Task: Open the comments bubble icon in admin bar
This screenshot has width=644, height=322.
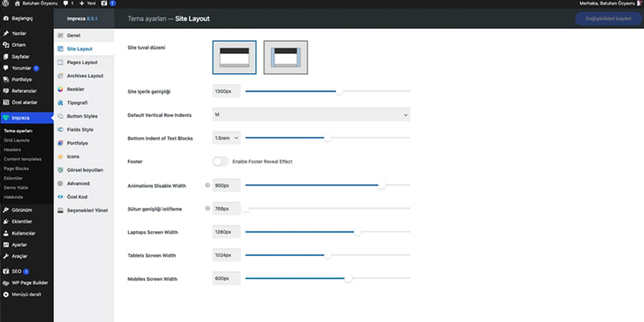Action: click(66, 3)
